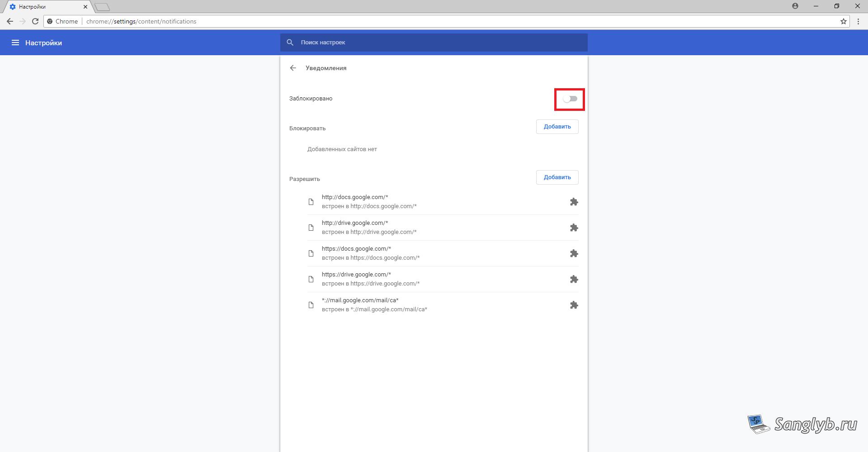Select the https://docs.google.com/* entry text
Screen dimensions: 868x452
356,249
